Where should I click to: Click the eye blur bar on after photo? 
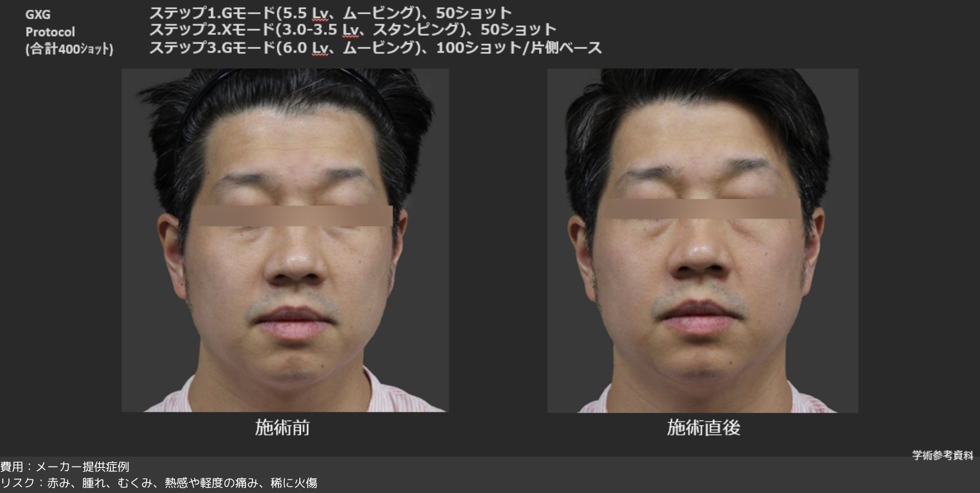pyautogui.click(x=701, y=209)
